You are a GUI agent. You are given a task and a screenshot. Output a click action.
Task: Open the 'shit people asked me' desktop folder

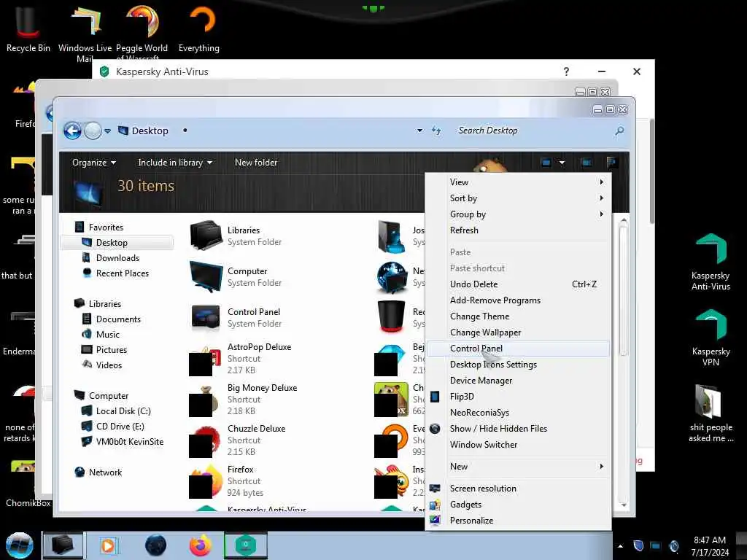point(711,413)
